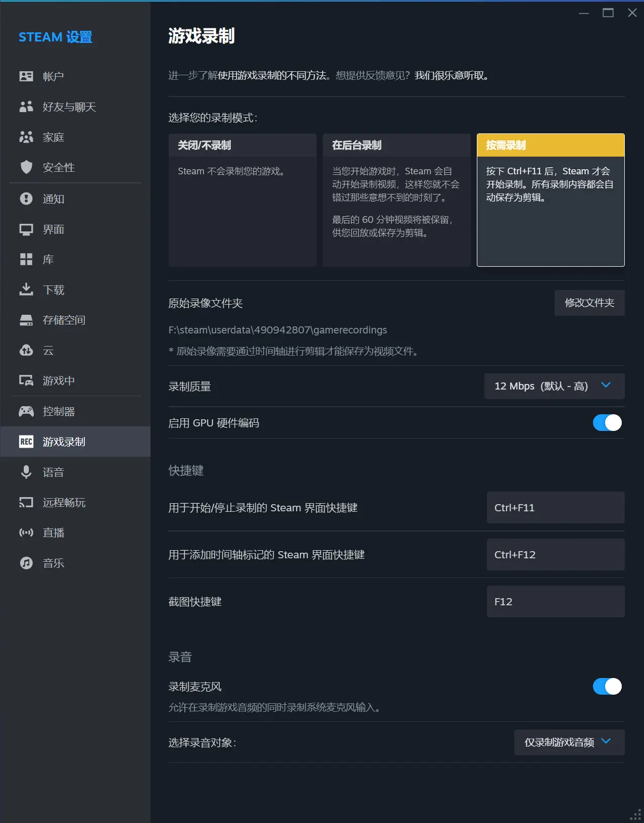The image size is (644, 823).
Task: Click the 好友与聊天 friends icon
Action: 26,107
